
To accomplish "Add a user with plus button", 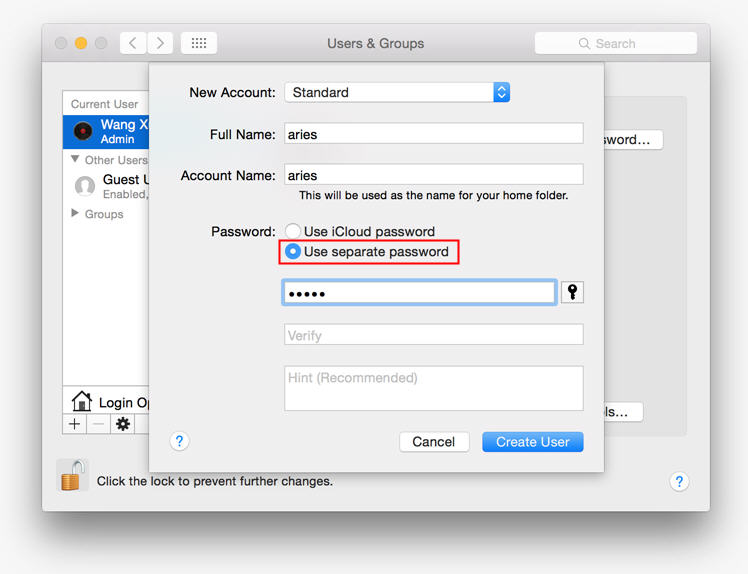I will click(74, 424).
